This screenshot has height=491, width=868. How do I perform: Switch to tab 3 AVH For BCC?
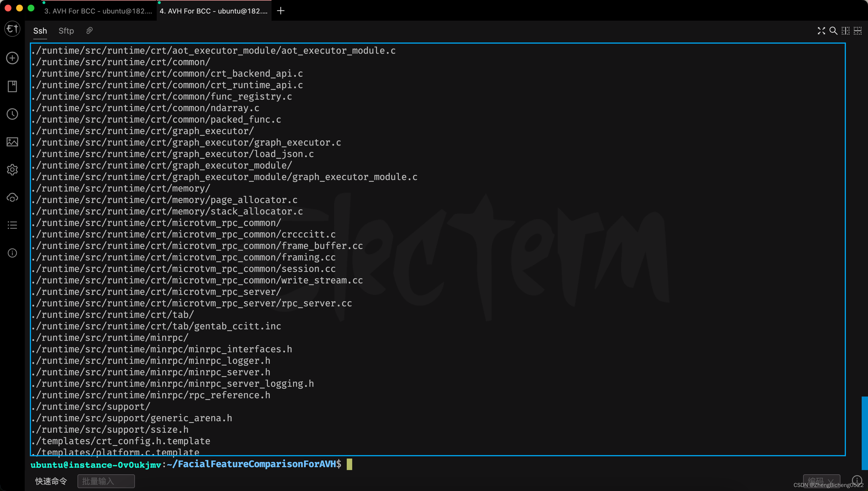[x=98, y=11]
